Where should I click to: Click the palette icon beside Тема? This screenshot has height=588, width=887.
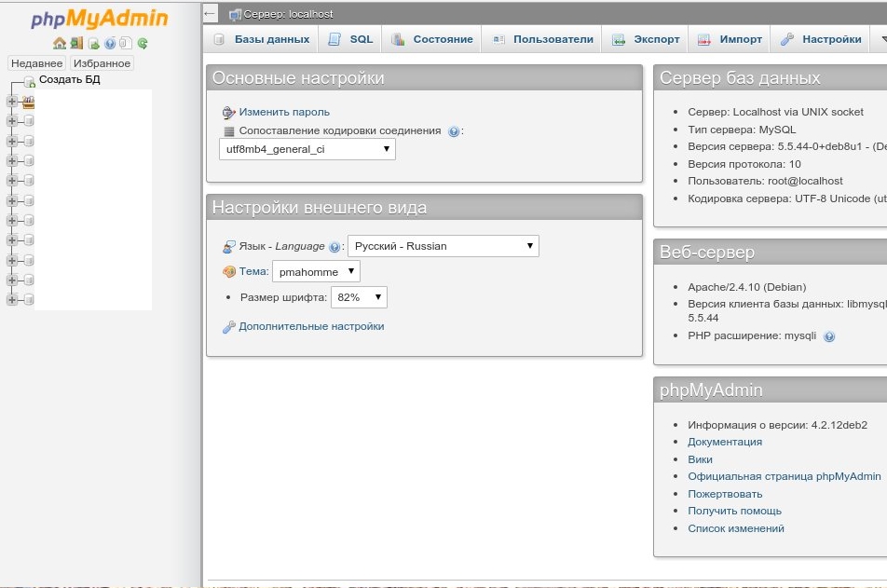tap(228, 272)
